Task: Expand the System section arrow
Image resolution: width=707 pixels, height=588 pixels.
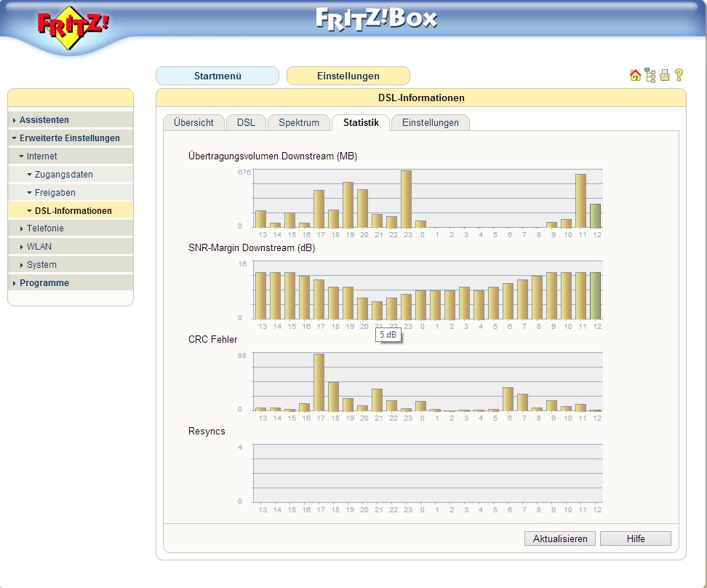Action: tap(21, 265)
